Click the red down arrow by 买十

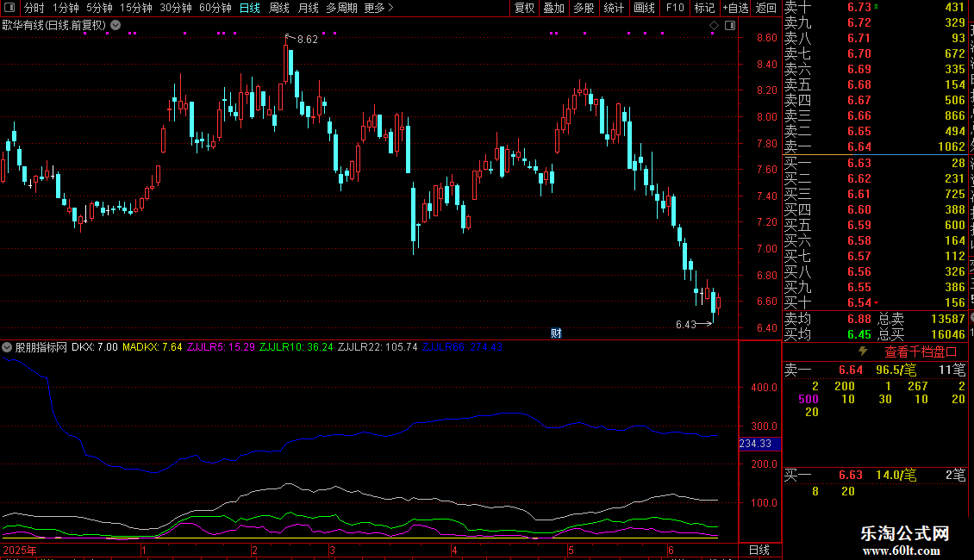[x=876, y=302]
